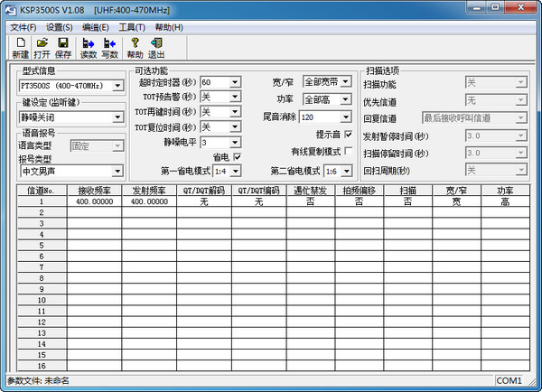Click the 拍频偏移 column header
Screen dimensions: 542x392
pos(360,191)
